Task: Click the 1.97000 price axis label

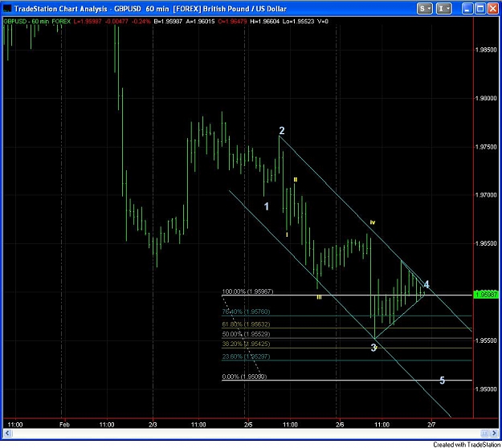Action: (x=486, y=195)
